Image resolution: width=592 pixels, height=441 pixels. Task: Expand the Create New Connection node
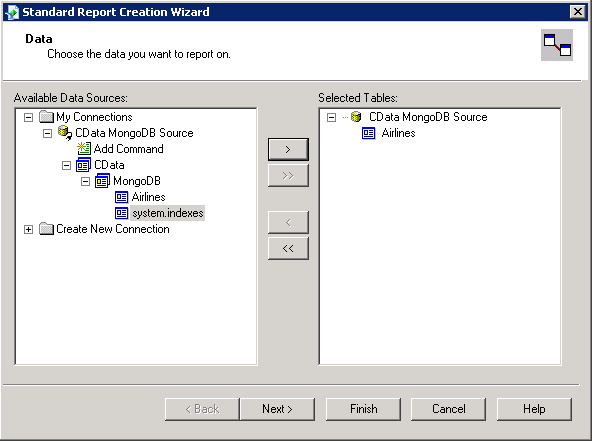(28, 229)
